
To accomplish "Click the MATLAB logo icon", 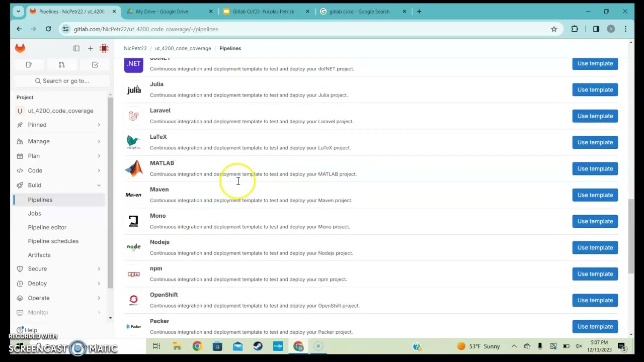I will pos(133,168).
